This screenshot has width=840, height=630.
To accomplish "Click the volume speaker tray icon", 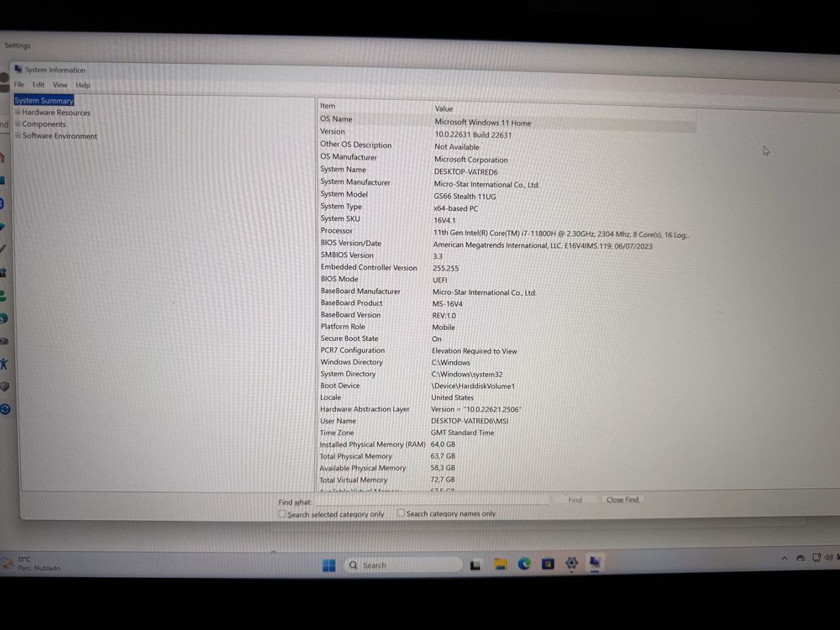I will pos(829,557).
